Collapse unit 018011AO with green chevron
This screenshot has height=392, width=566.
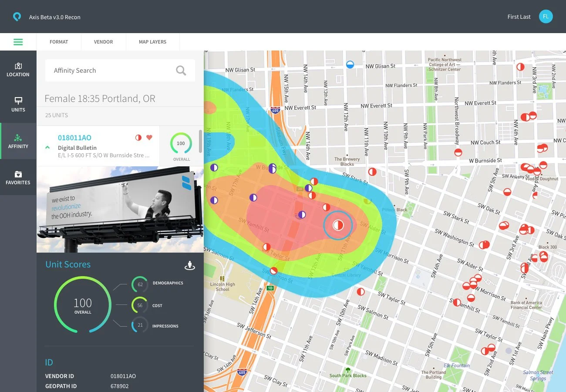pyautogui.click(x=47, y=147)
